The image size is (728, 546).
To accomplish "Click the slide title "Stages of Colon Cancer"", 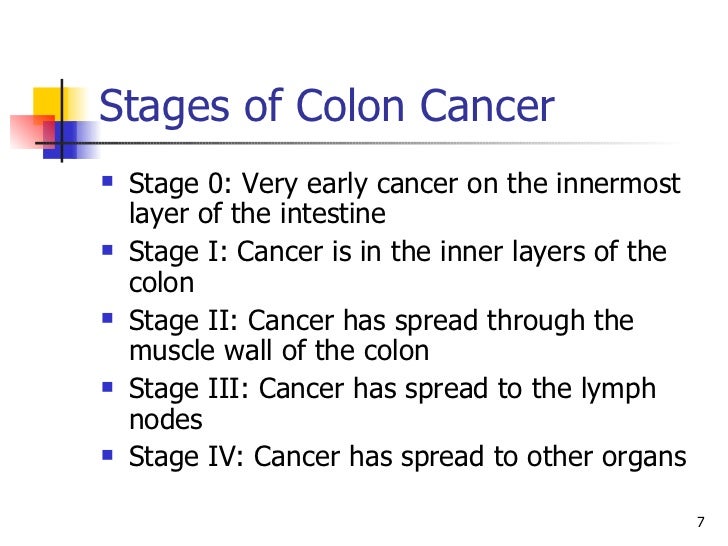I will coord(326,107).
